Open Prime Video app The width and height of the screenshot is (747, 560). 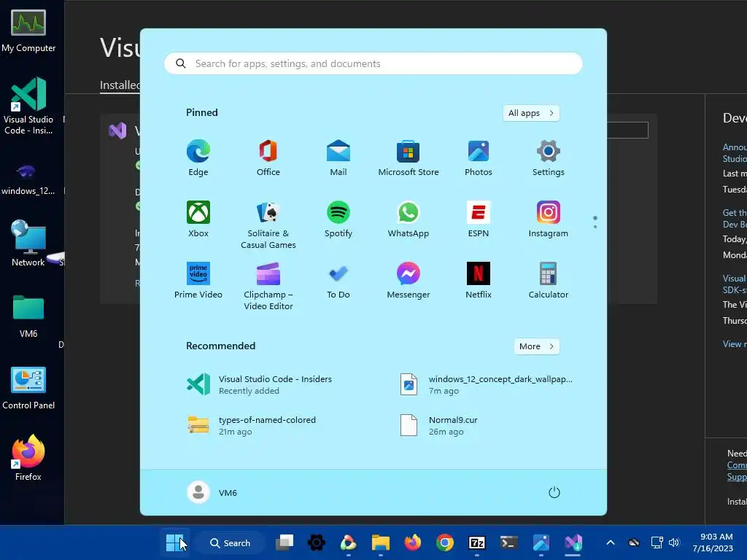pos(198,281)
